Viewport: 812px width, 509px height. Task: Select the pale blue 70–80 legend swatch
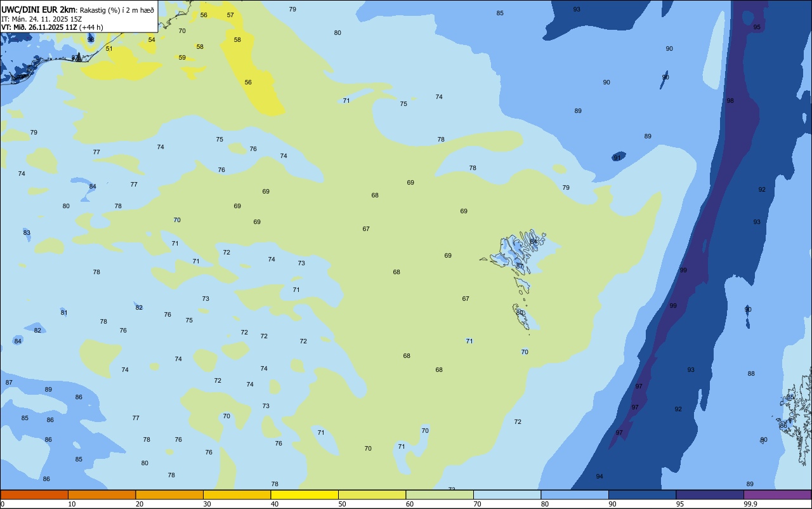click(507, 494)
